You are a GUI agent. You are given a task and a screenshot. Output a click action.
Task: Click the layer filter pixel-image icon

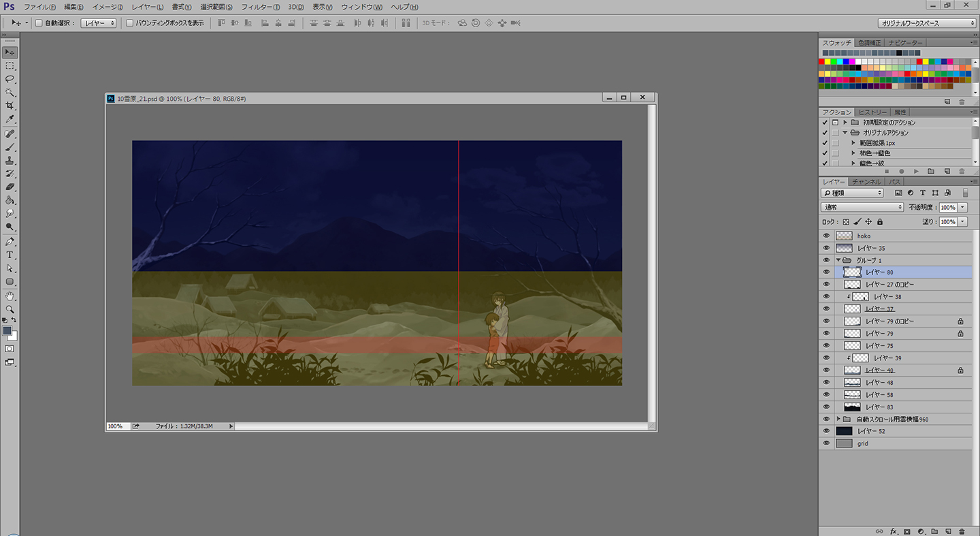(898, 193)
